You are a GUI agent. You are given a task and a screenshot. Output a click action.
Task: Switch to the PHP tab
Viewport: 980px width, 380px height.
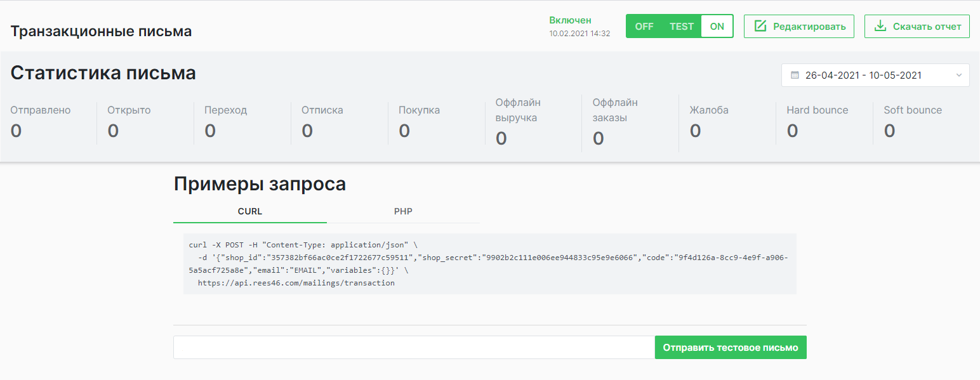403,211
